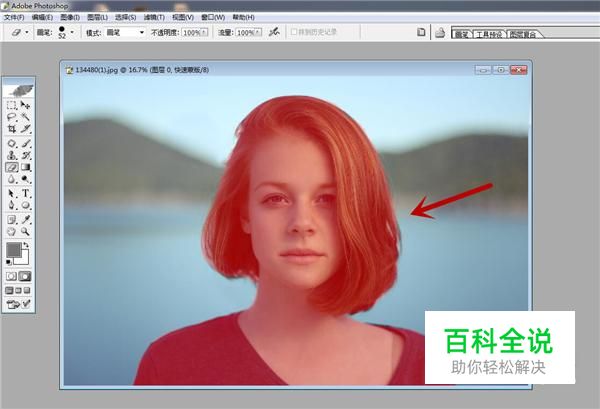
Task: Select the Crop tool
Action: coord(11,129)
